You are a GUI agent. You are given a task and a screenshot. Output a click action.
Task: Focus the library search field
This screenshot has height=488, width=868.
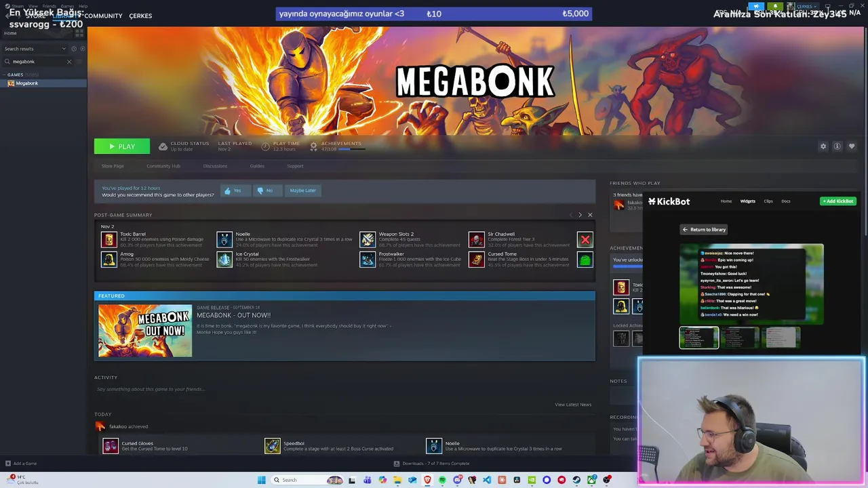point(37,62)
